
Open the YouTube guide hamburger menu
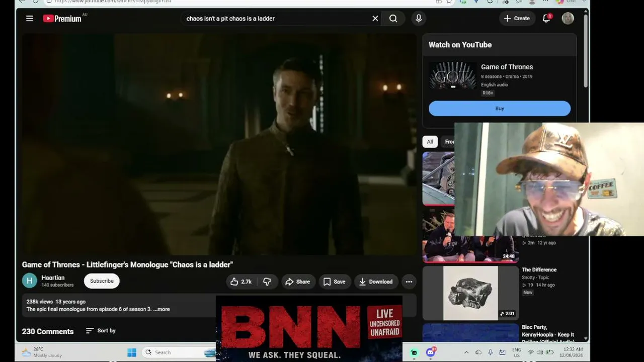30,19
